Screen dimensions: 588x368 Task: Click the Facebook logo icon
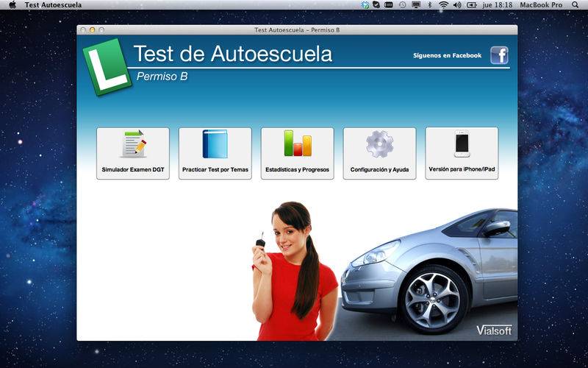click(499, 56)
